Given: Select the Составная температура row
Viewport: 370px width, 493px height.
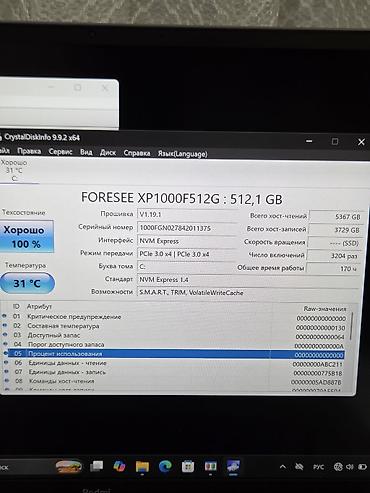Looking at the screenshot, I should click(173, 326).
